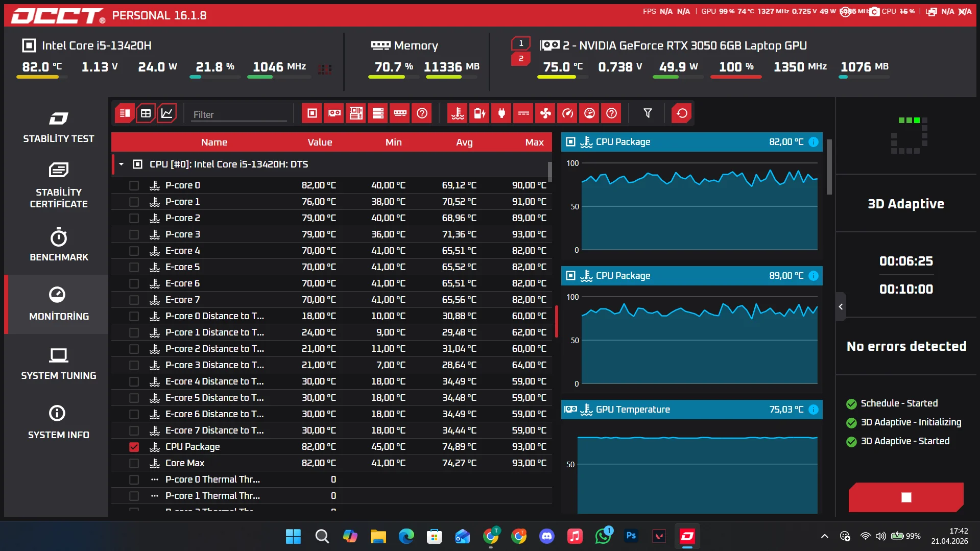980x551 pixels.
Task: Open Discord from the taskbar
Action: [x=547, y=536]
